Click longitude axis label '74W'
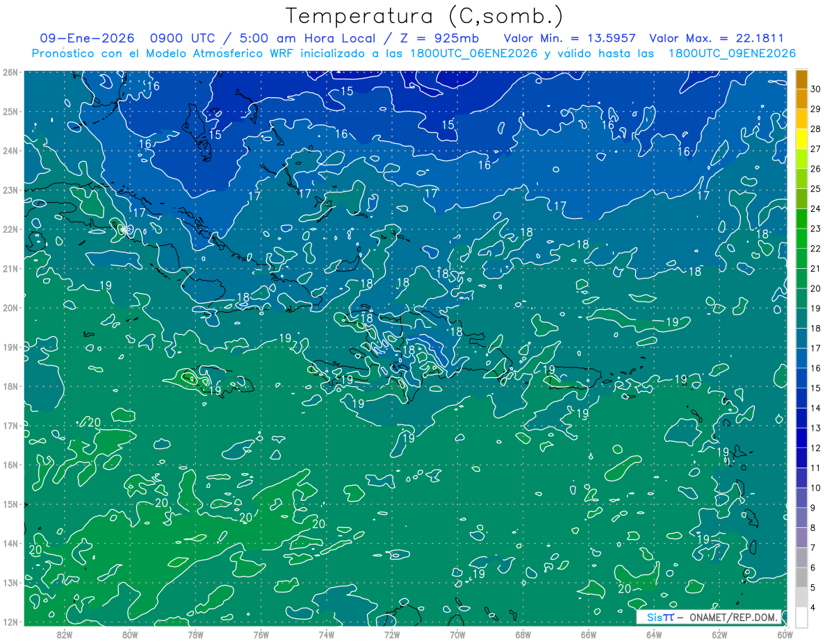 327,635
